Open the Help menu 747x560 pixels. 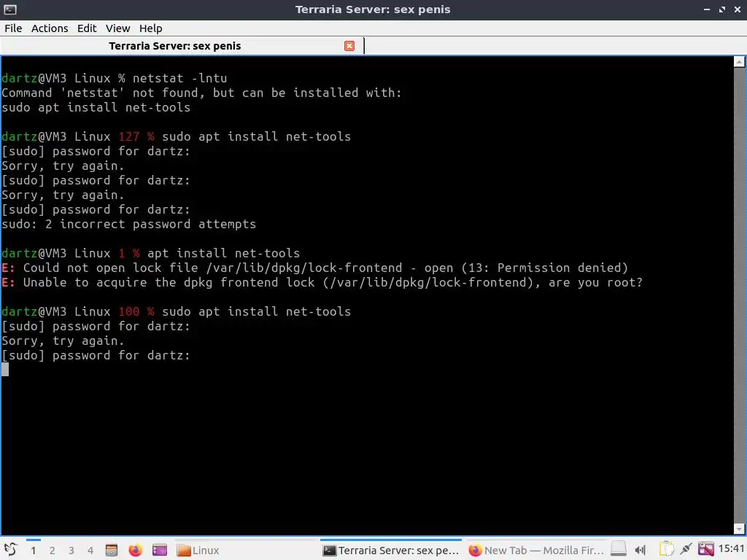(150, 28)
